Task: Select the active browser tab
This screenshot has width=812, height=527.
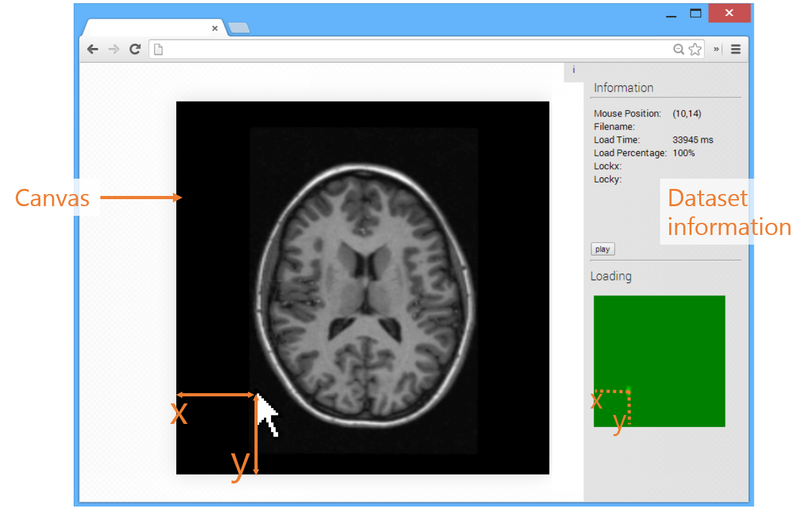Action: pyautogui.click(x=147, y=28)
